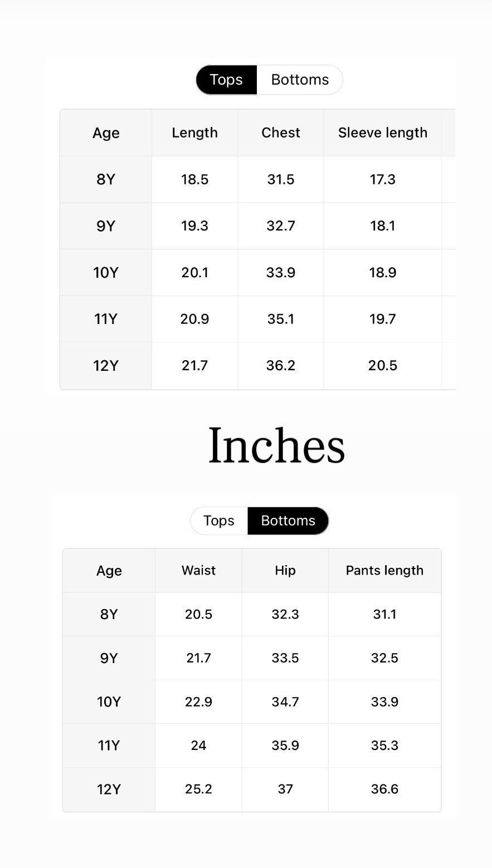
Task: Select the 12Y hip value 37
Action: tap(285, 789)
